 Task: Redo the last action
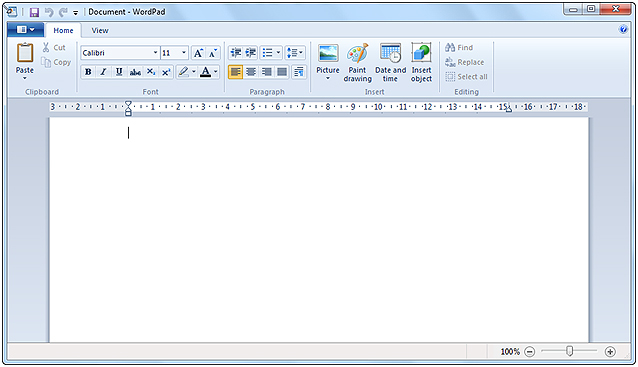coord(63,12)
